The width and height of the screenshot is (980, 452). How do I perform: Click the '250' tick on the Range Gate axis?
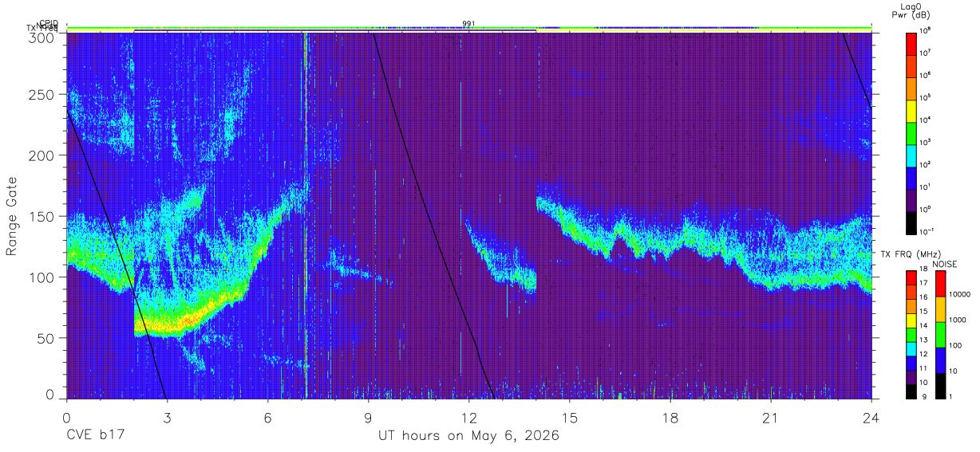tap(41, 94)
